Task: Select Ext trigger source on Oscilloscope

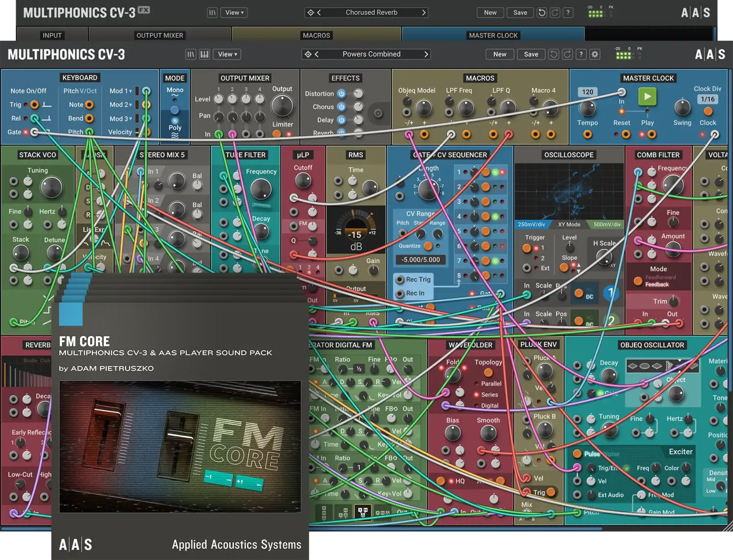Action: (527, 268)
